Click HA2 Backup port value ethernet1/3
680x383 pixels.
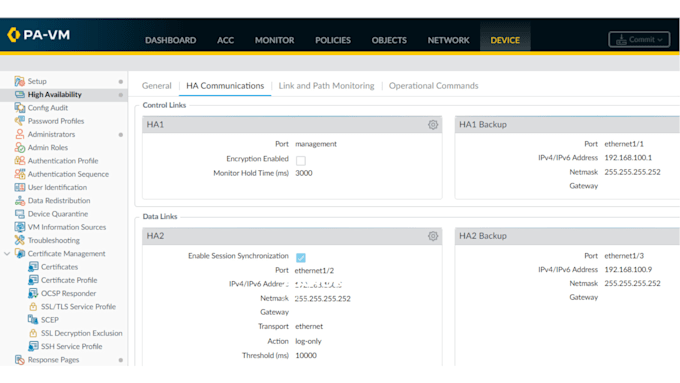(624, 255)
